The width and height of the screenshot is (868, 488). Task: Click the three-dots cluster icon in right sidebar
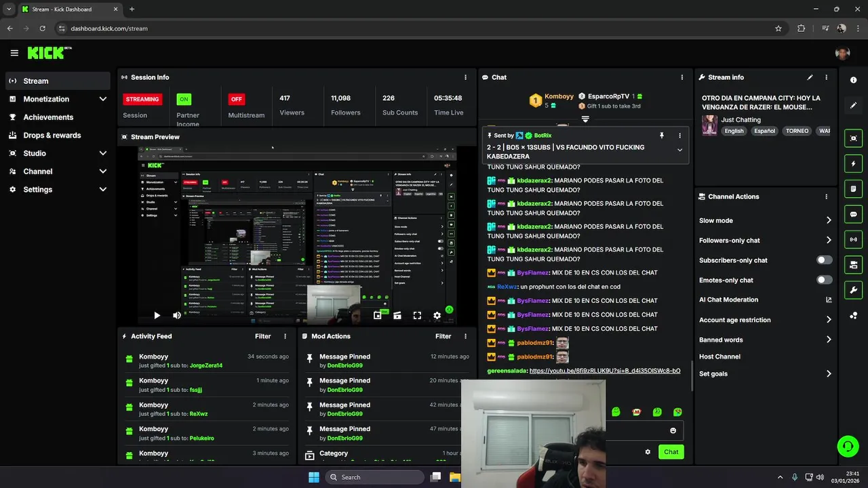(853, 315)
